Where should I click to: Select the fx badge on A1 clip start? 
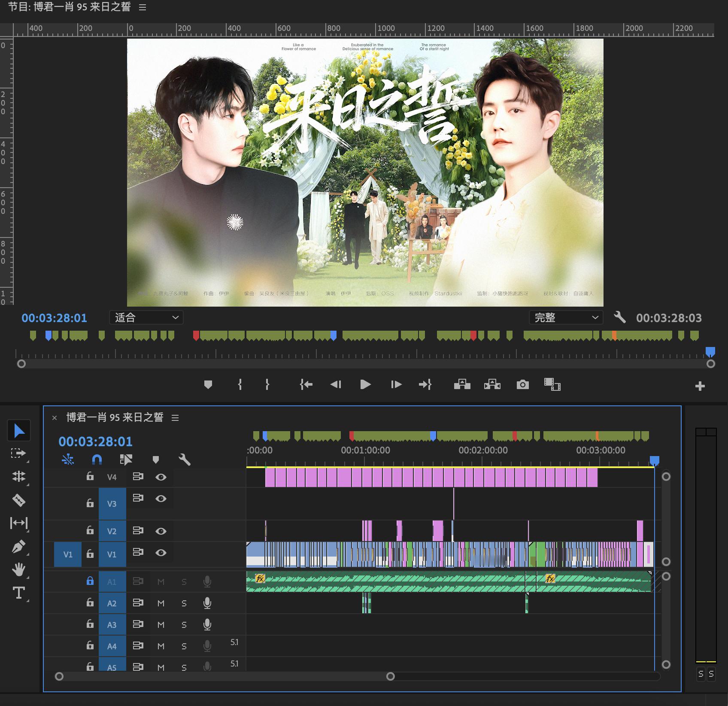coord(260,578)
